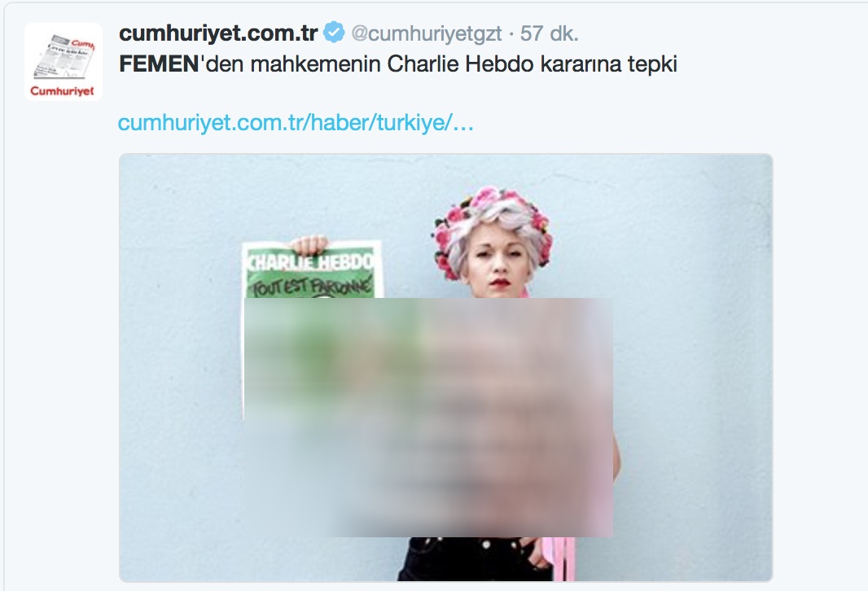
Task: Open the Cumhuriyet profile avatar
Action: [64, 61]
